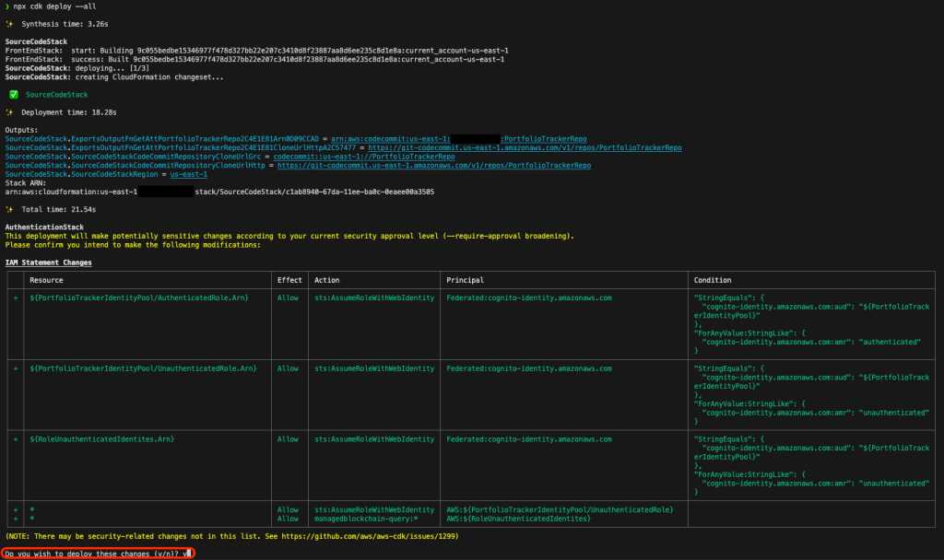Image resolution: width=944 pixels, height=560 pixels.
Task: Click the IAM Statement Changes heading
Action: (x=50, y=262)
